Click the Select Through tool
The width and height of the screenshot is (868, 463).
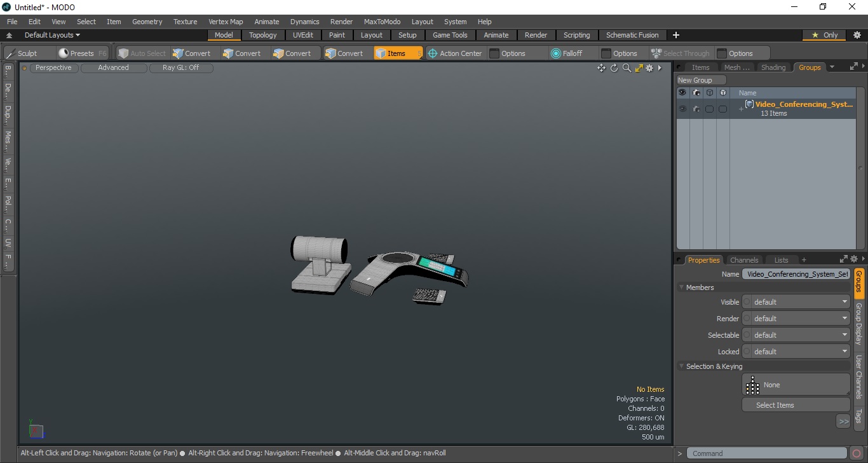click(680, 53)
